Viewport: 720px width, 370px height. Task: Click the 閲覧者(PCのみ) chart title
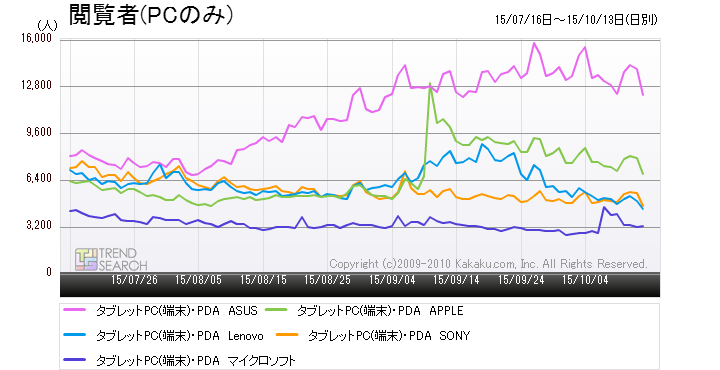pos(151,15)
